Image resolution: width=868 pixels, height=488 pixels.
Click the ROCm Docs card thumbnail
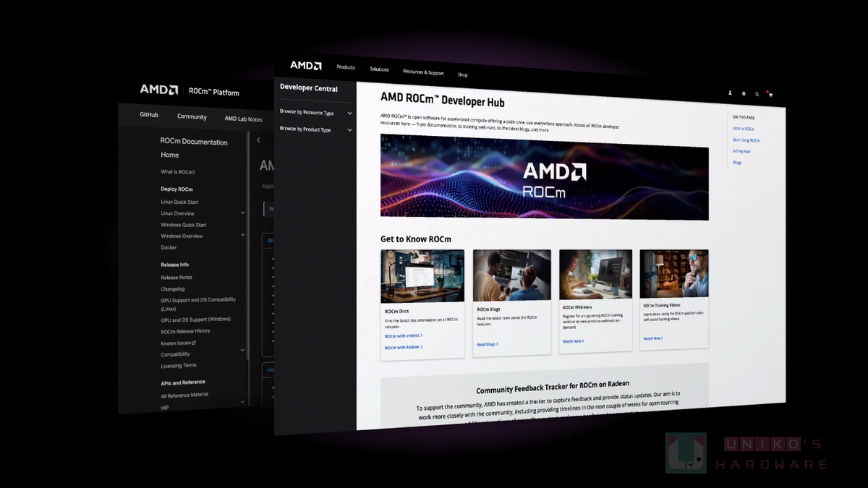[422, 275]
